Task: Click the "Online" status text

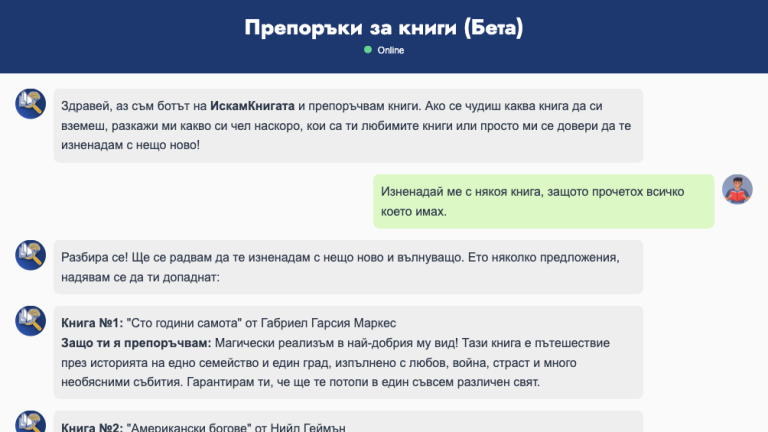Action: click(x=390, y=50)
